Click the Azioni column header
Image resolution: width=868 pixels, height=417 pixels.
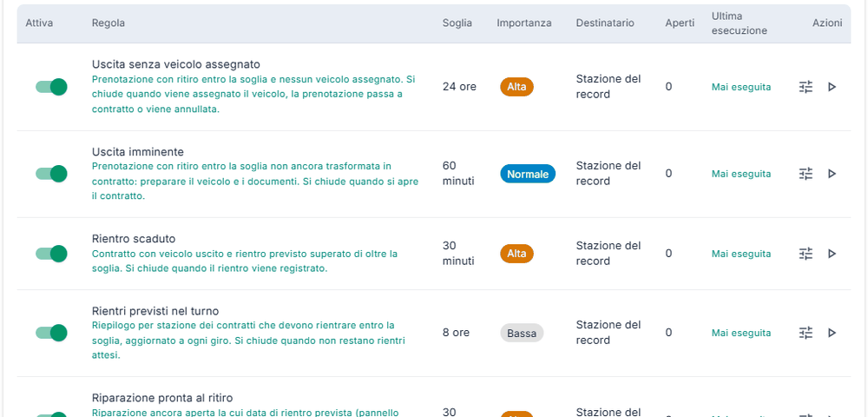(x=827, y=23)
